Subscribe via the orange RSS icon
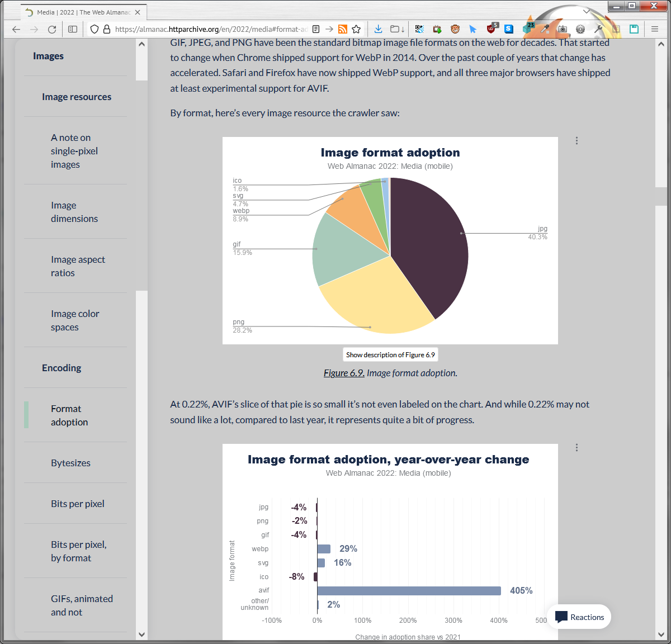The height and width of the screenshot is (644, 671). pos(343,29)
